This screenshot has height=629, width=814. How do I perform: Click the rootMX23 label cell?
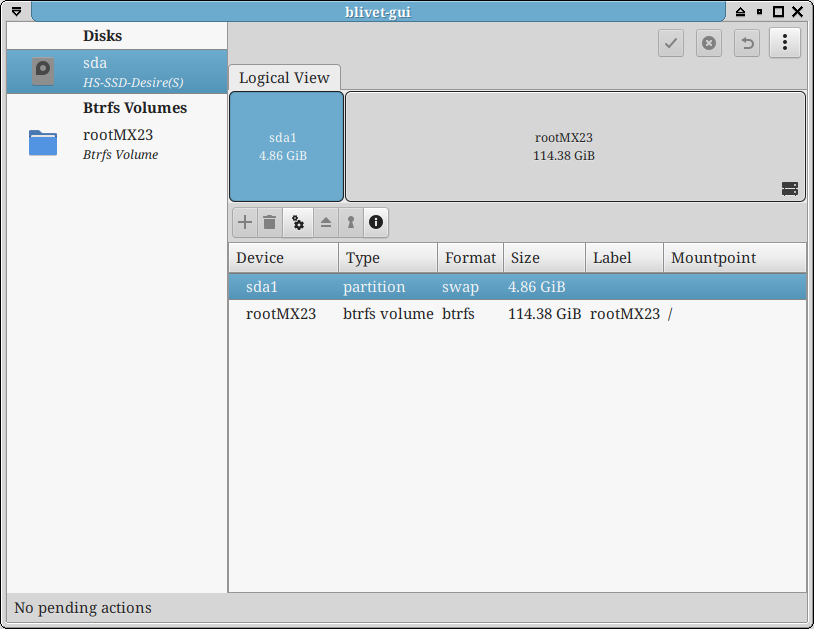625,314
